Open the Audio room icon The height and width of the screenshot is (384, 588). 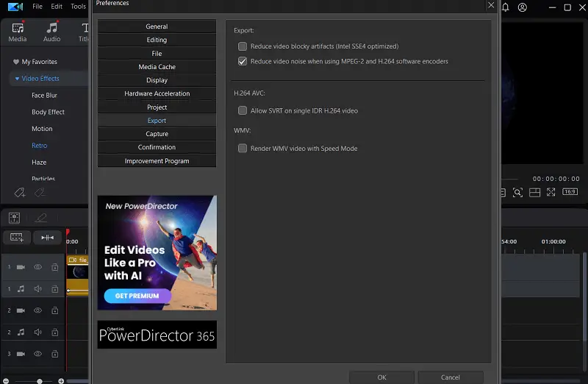click(51, 31)
